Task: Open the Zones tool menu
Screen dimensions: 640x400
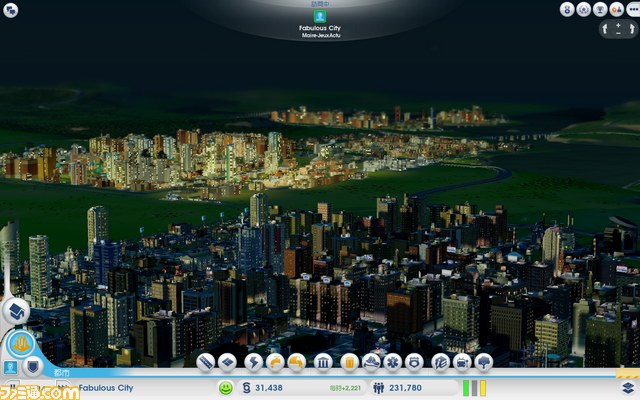Action: [227, 362]
